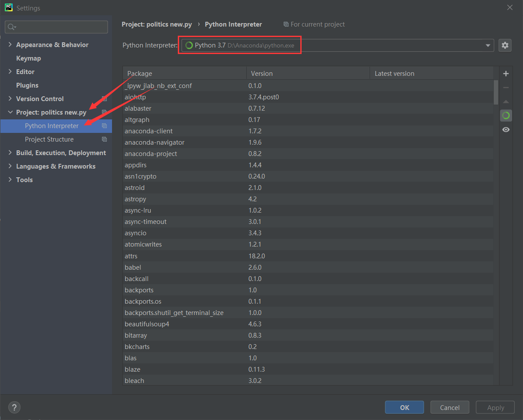
Task: Click the help question mark button
Action: pyautogui.click(x=14, y=407)
